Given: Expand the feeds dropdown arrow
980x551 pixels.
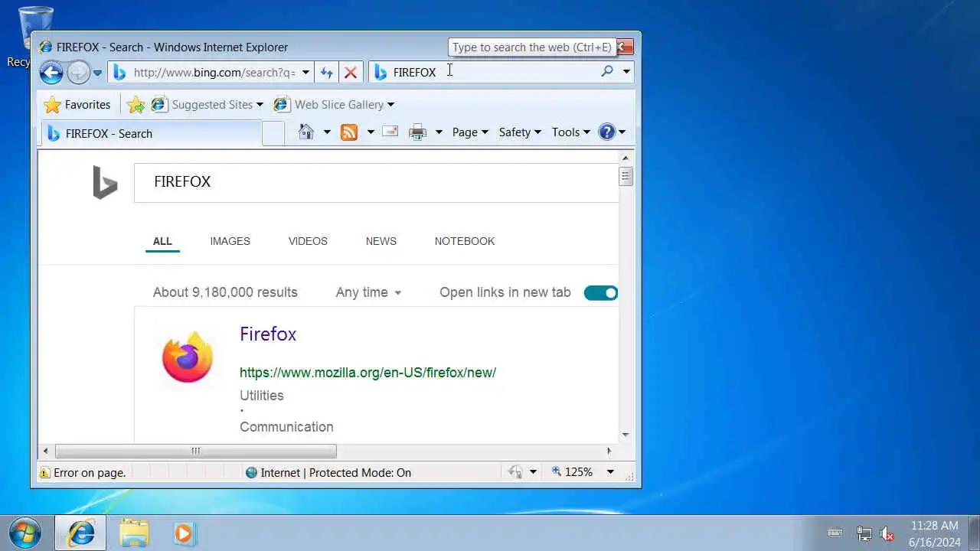Looking at the screenshot, I should click(x=371, y=132).
